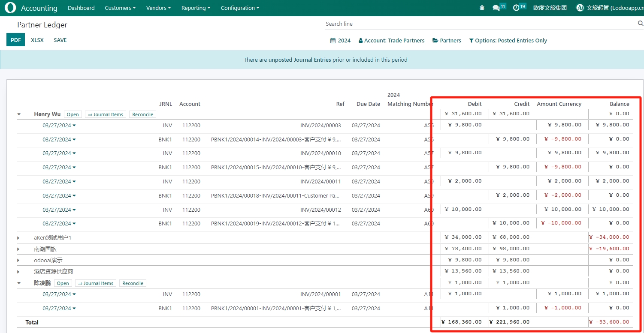
Task: Open the activities clock icon
Action: click(x=516, y=8)
